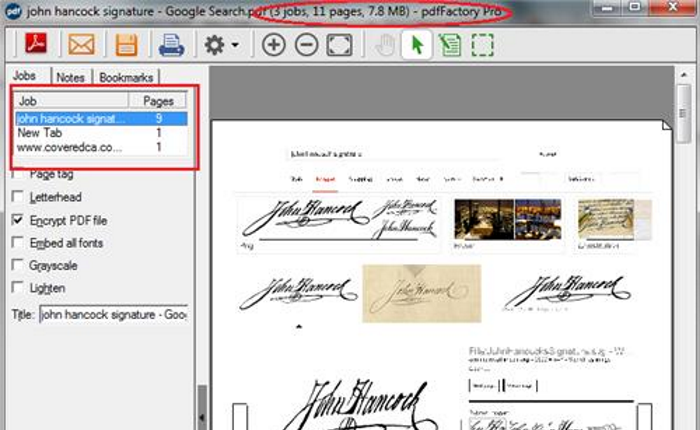Grab the vertical scrollbar thumb in preview
Viewport: 700px width, 430px height.
pos(683,113)
